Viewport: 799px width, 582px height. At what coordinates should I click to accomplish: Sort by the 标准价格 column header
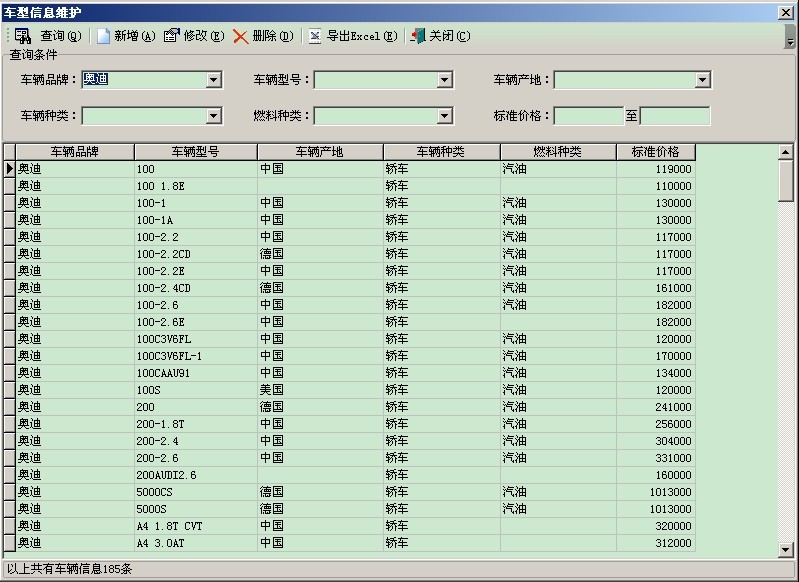click(x=656, y=152)
